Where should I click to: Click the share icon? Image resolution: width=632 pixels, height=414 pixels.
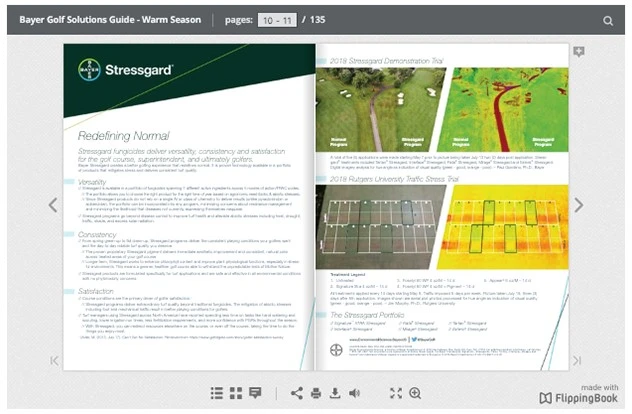[x=297, y=393]
